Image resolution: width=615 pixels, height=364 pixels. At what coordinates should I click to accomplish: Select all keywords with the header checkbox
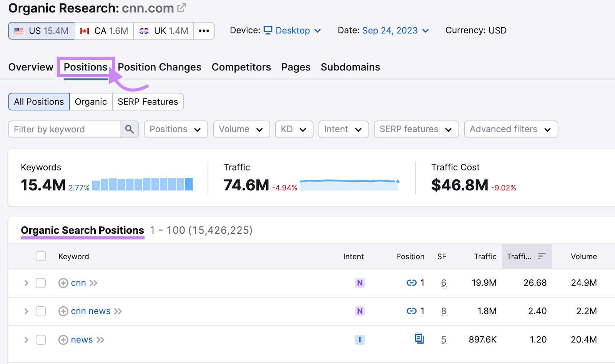40,256
